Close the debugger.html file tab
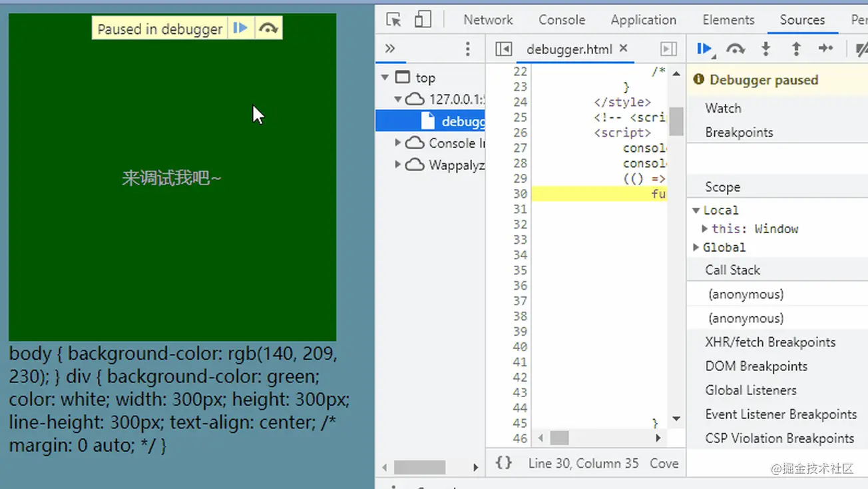This screenshot has width=868, height=489. [624, 48]
